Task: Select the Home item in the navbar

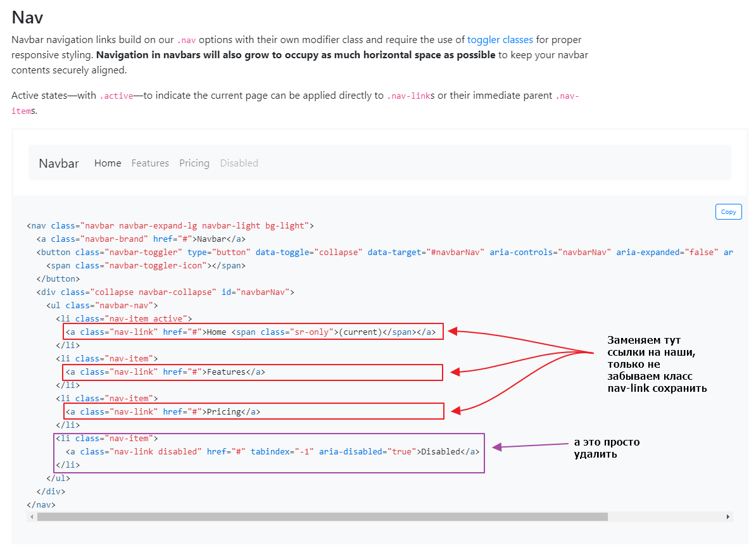Action: [108, 163]
